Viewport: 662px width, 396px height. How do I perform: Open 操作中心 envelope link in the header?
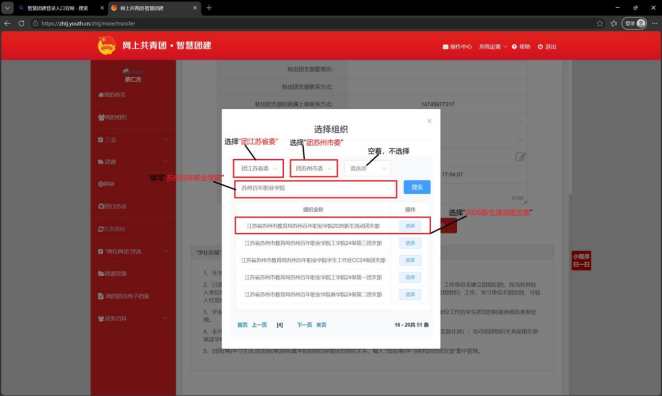457,47
